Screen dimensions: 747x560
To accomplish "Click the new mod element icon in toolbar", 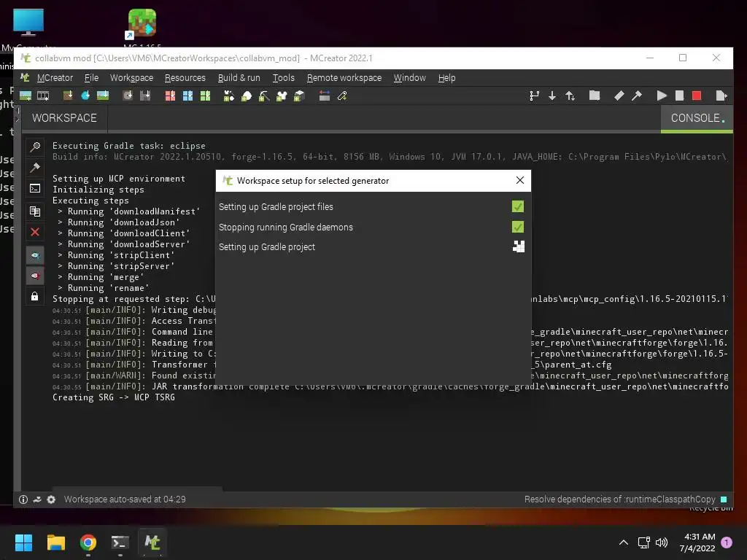I will [x=26, y=96].
